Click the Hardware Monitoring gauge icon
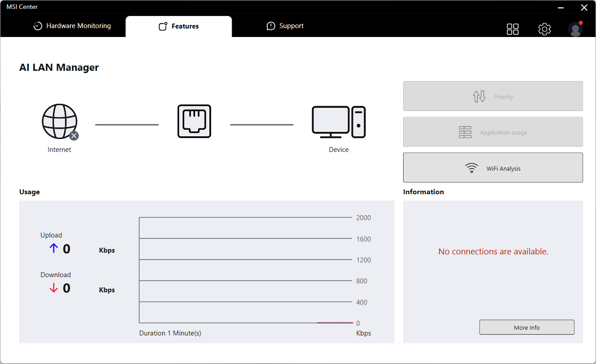 pos(38,26)
